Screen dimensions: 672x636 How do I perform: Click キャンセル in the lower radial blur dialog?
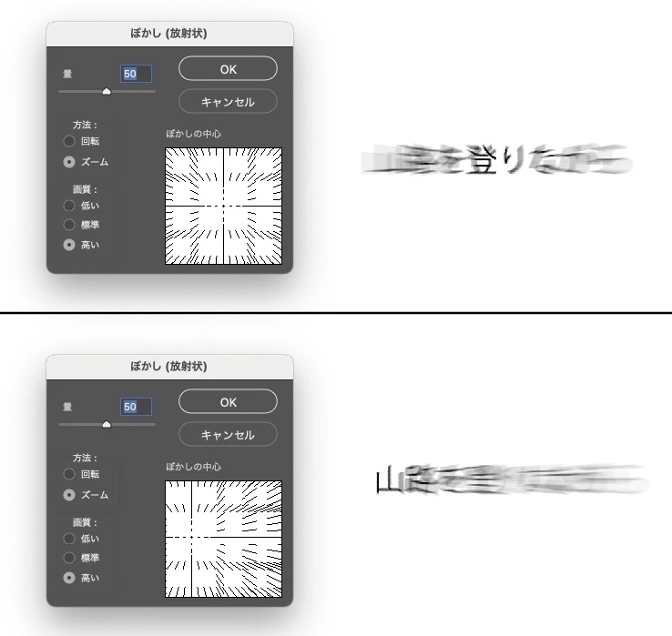(228, 435)
